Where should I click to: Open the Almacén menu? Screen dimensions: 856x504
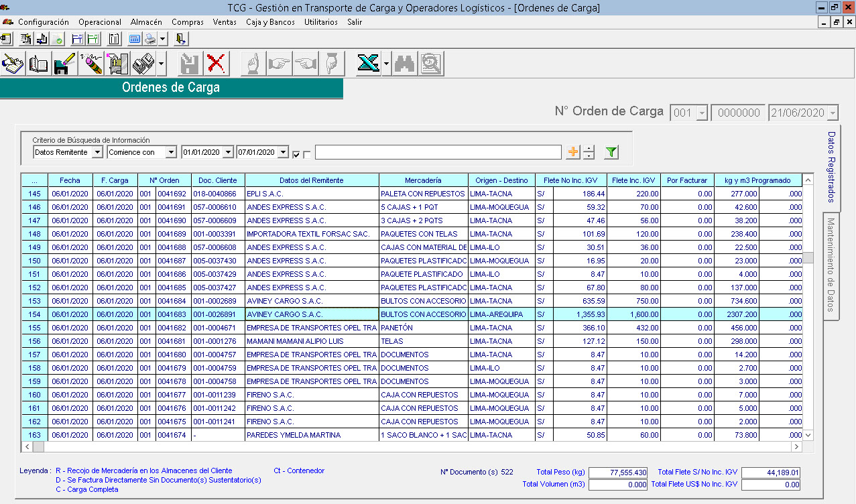146,22
